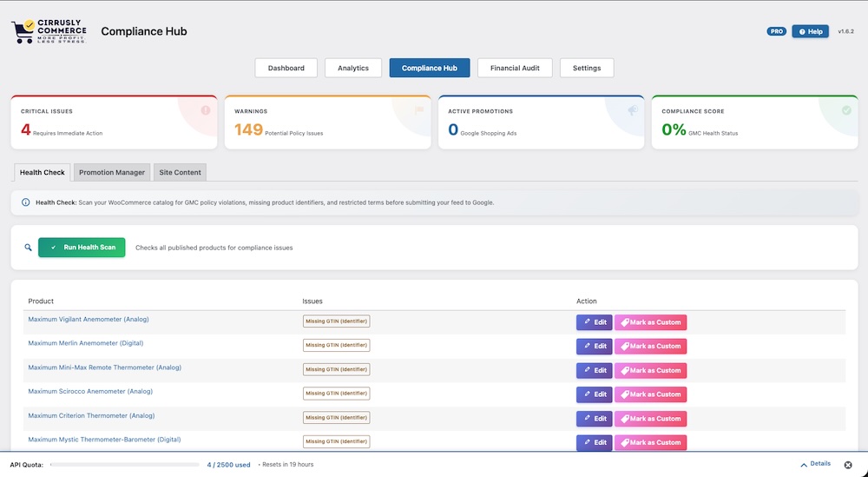Open Maximum Mini-Max Remote Thermometer link
This screenshot has height=477, width=868.
(105, 368)
